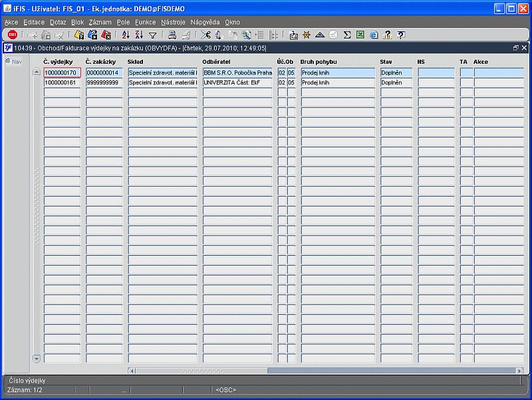Click order number cell 0000000014
The image size is (532, 400).
104,72
